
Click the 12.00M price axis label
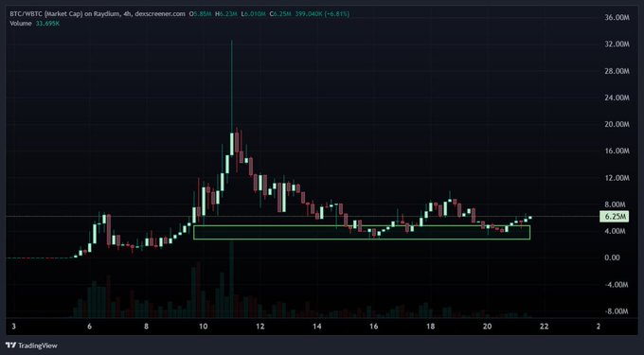[x=617, y=178]
